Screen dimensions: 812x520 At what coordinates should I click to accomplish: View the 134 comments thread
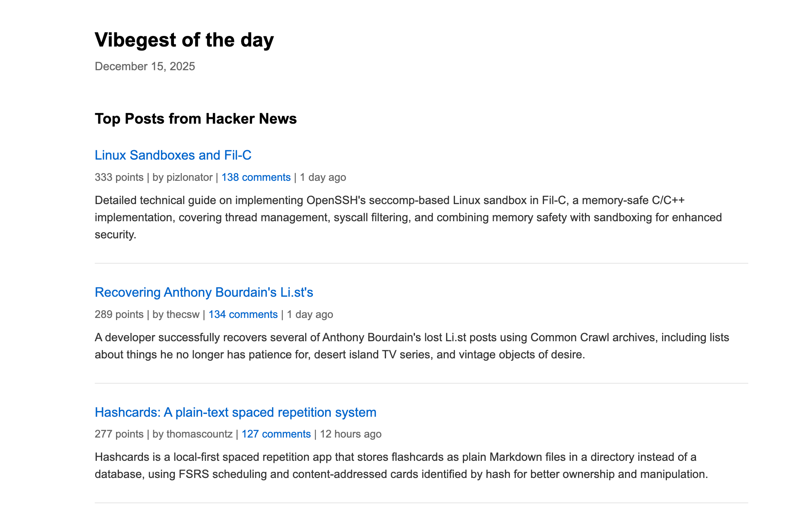click(x=243, y=314)
